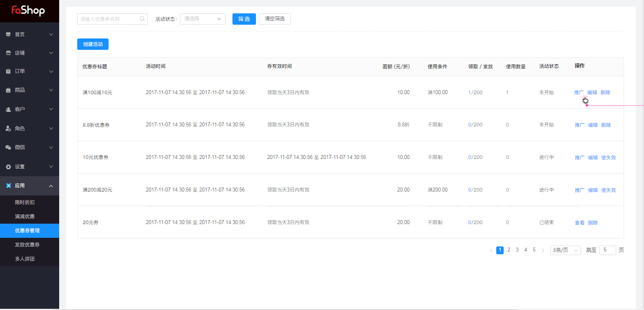Click 查看 for 20元券
644x310 pixels.
pos(580,223)
